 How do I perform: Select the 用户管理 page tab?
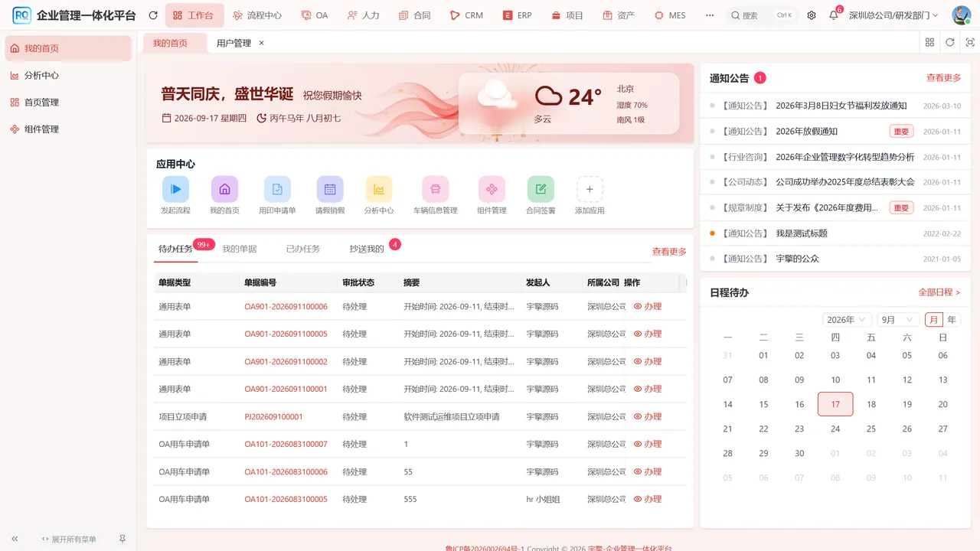[234, 43]
